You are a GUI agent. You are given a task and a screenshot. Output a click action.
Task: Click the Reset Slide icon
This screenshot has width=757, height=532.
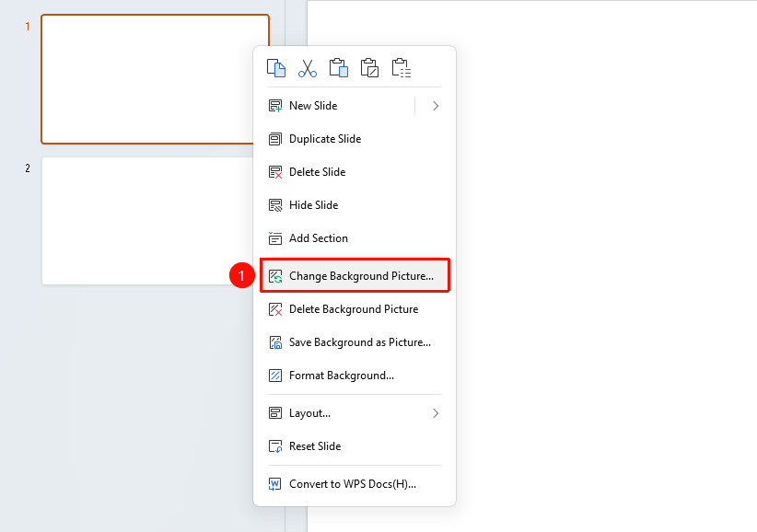[275, 446]
